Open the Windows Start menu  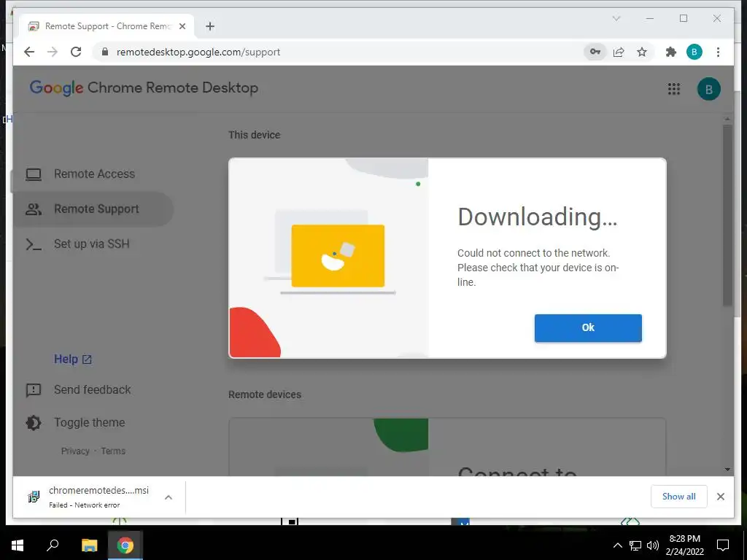coord(18,545)
